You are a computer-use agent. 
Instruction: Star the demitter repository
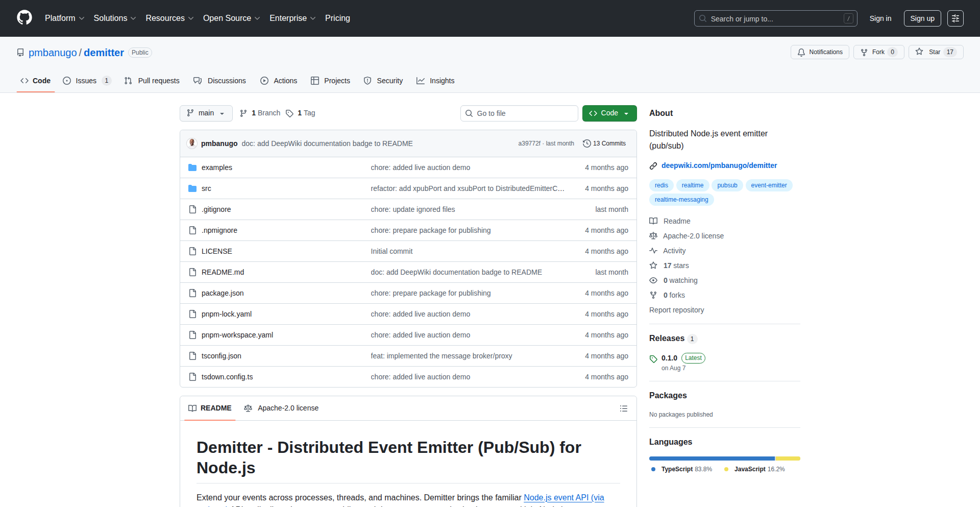click(x=935, y=52)
